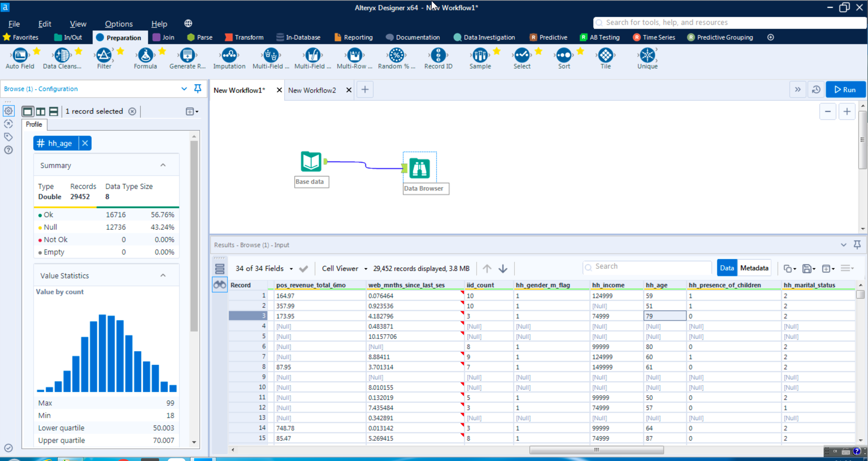This screenshot has width=868, height=461.
Task: Remove the hh_age field profile chip
Action: [85, 143]
